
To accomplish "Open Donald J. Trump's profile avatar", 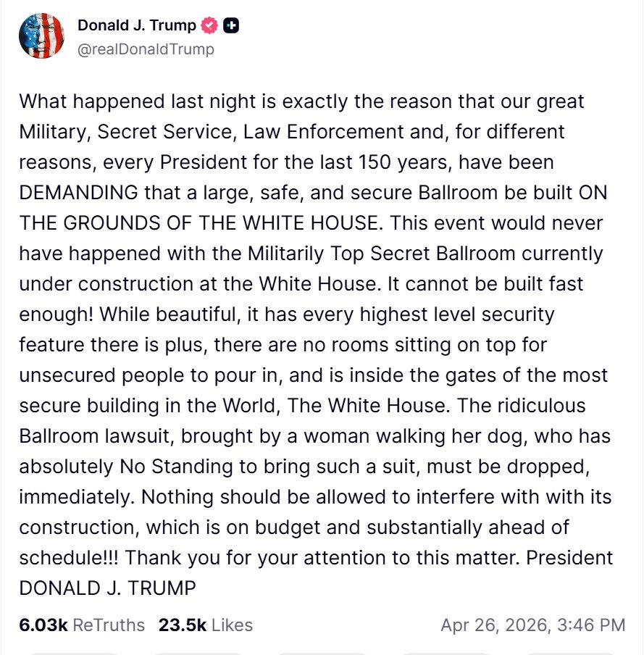I will point(41,36).
